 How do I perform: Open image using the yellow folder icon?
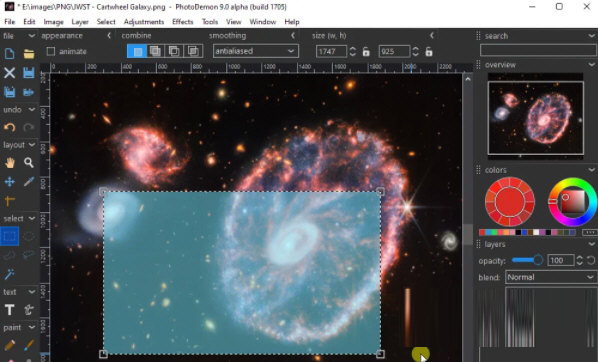pos(29,53)
